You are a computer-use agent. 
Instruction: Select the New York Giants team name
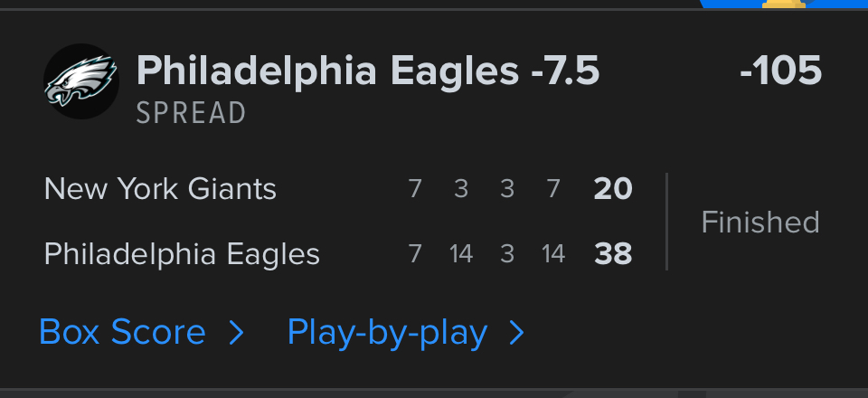[x=160, y=189]
